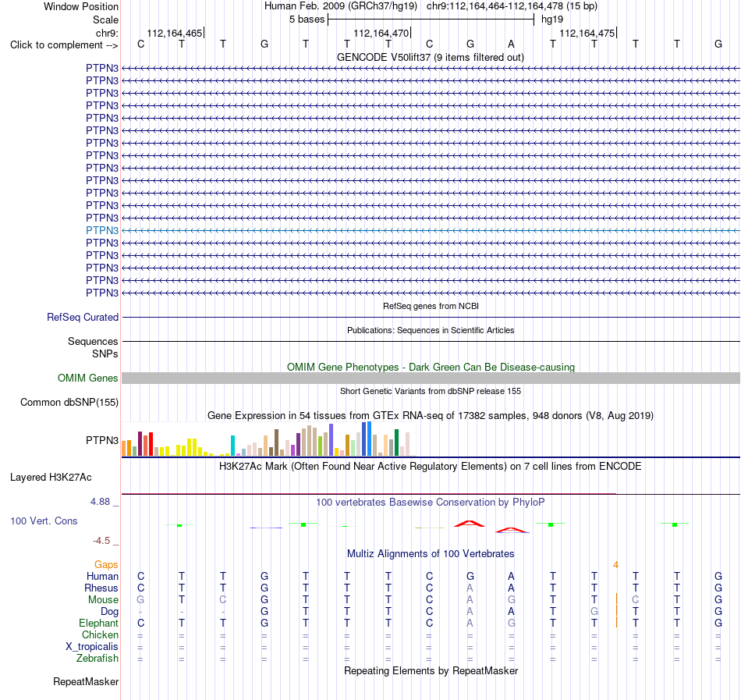Open 'Publications: Sequences in Scientific Articles' title
Viewport: 741px width, 700px height.
[431, 330]
